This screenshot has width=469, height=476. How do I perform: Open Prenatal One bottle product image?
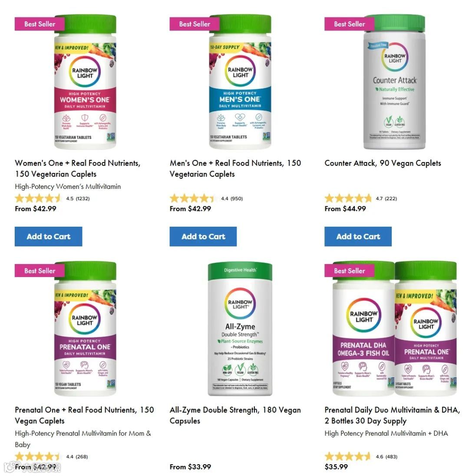tap(85, 329)
